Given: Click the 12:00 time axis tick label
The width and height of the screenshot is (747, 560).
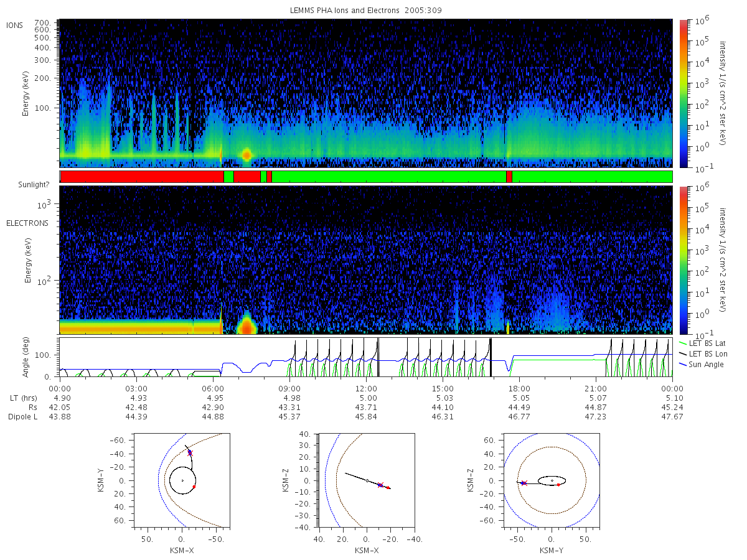Looking at the screenshot, I should pos(366,389).
